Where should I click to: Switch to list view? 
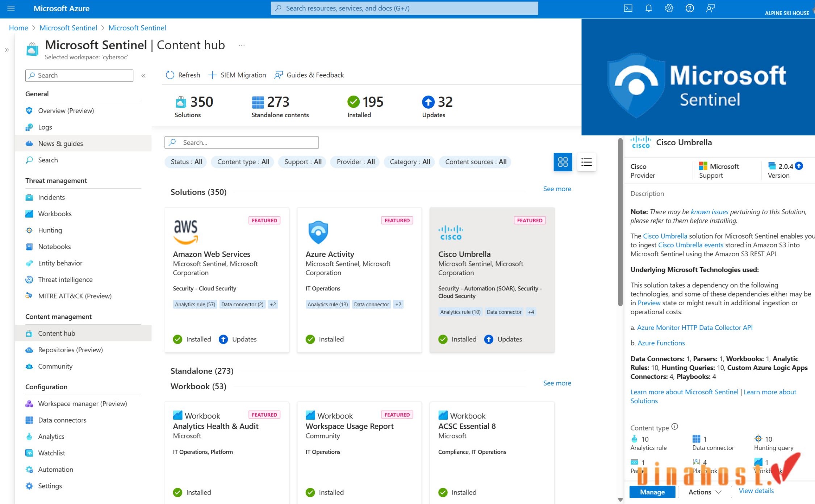tap(586, 162)
